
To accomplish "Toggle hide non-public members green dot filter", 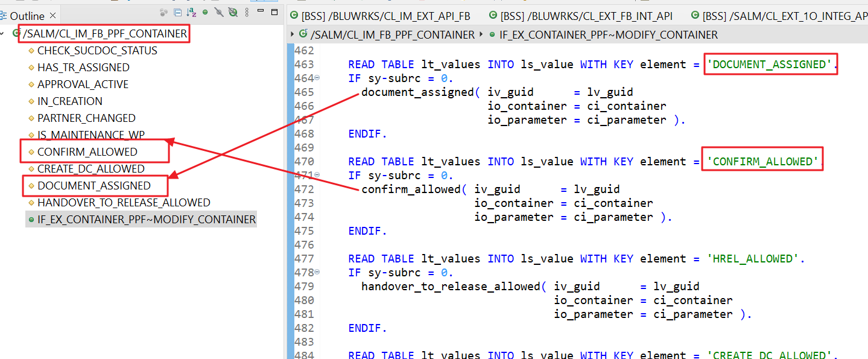I will click(205, 12).
